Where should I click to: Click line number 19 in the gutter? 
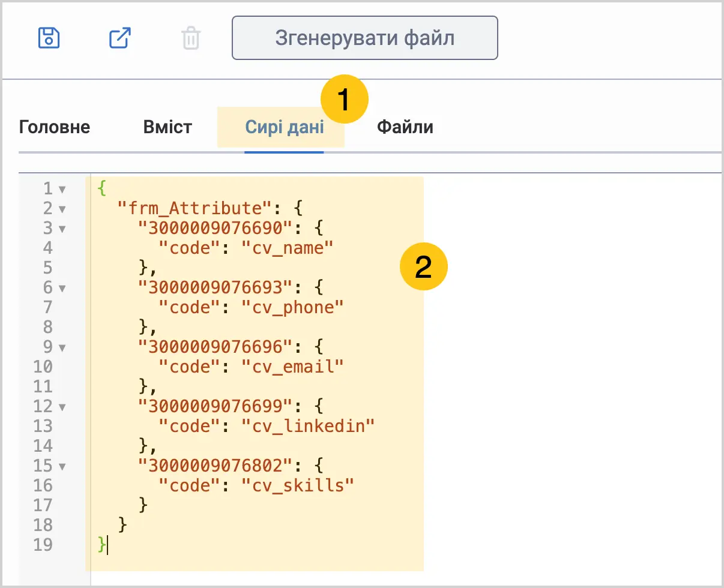pos(43,545)
